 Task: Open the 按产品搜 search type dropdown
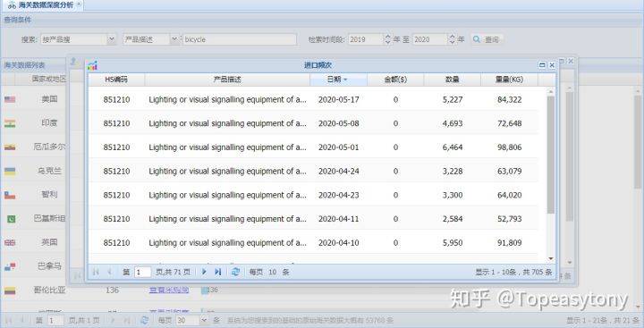click(x=112, y=39)
